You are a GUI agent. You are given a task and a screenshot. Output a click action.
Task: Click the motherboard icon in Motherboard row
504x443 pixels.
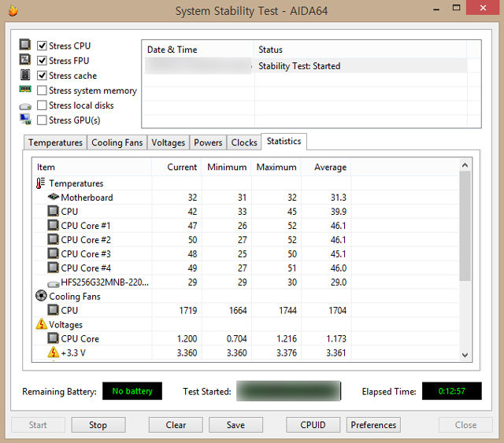pyautogui.click(x=54, y=197)
